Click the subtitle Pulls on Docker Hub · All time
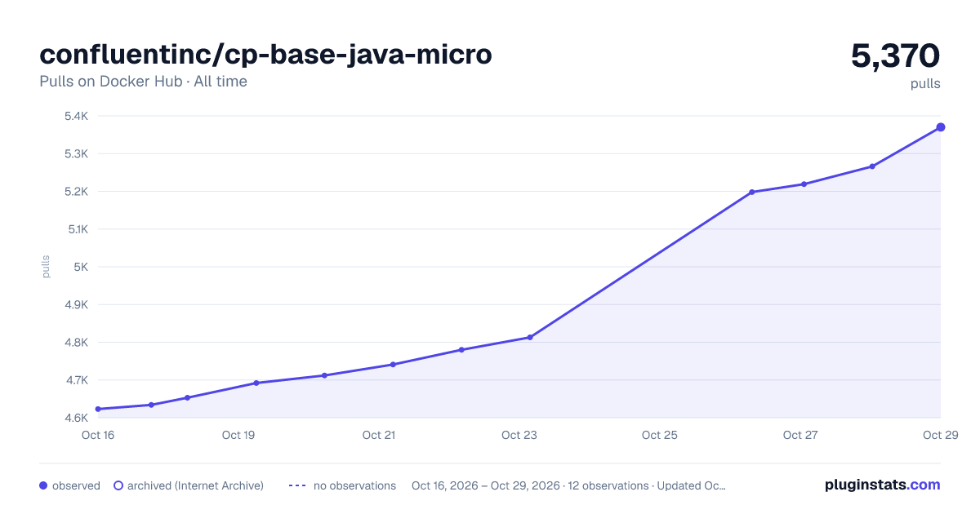This screenshot has height=514, width=980. click(x=143, y=82)
